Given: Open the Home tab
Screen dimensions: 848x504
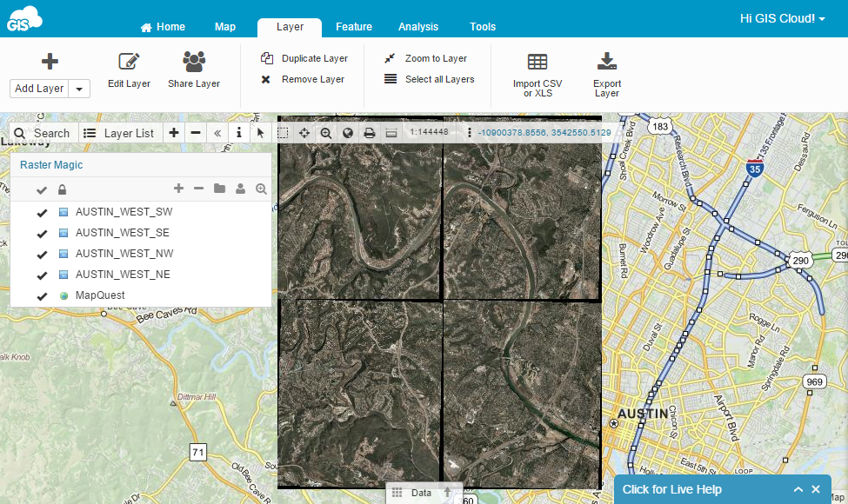Looking at the screenshot, I should coord(163,27).
